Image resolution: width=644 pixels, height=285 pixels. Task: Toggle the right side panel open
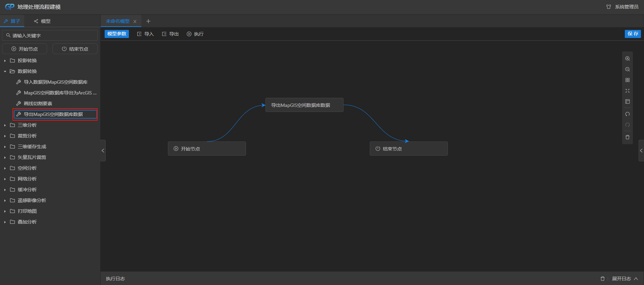[x=641, y=151]
